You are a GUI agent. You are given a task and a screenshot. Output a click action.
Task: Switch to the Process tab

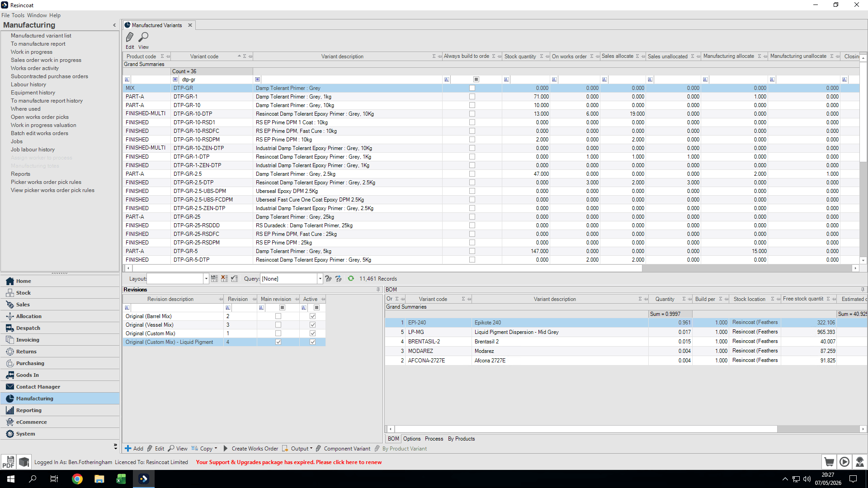(x=434, y=439)
